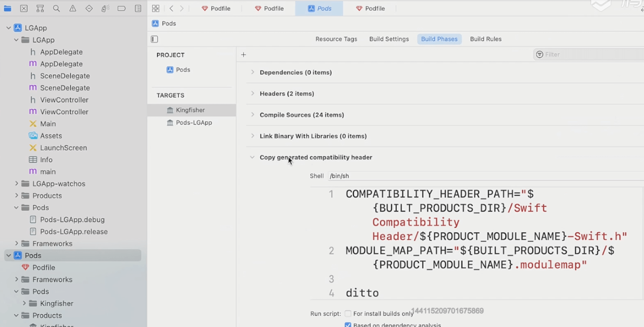The image size is (644, 327).
Task: Expand the LGApp-watchos folder
Action: coord(17,183)
